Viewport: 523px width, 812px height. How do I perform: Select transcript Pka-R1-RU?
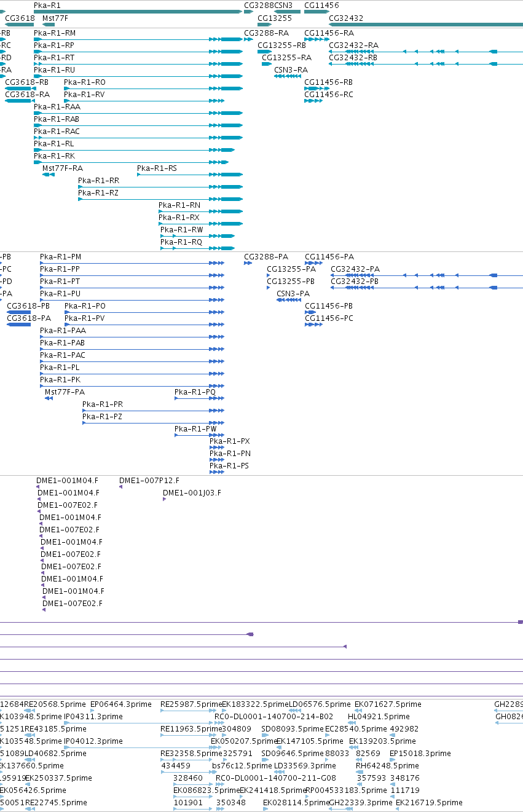(x=54, y=70)
